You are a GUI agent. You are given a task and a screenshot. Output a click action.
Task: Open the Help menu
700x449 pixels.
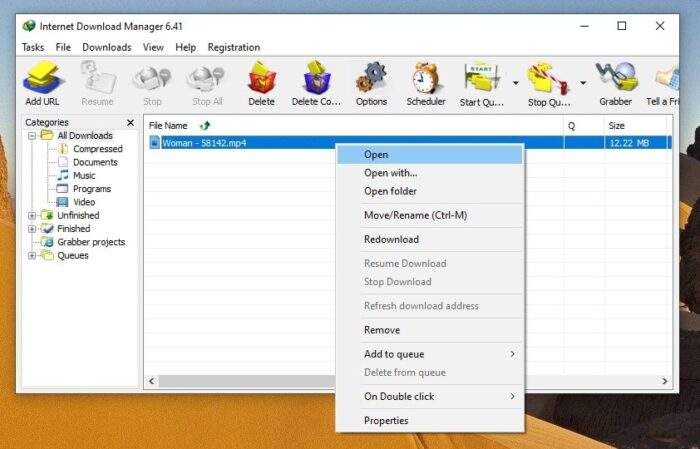[x=185, y=47]
